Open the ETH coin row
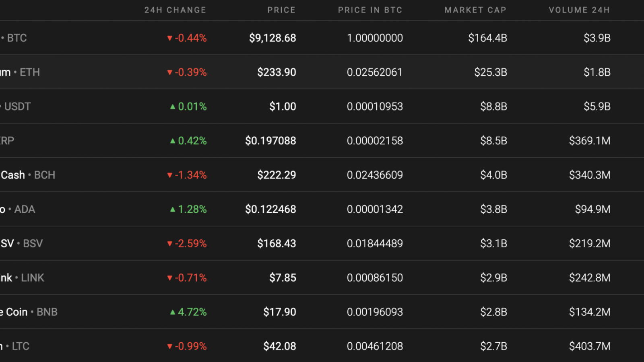Viewport: 644px width, 362px height. tap(322, 72)
